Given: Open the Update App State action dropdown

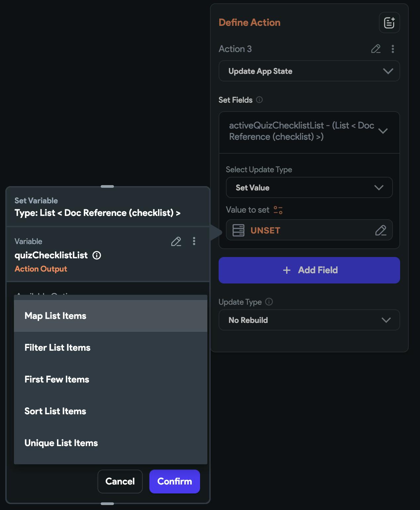Looking at the screenshot, I should tap(309, 71).
